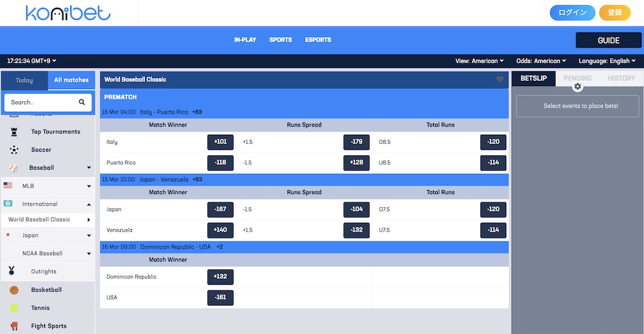The width and height of the screenshot is (644, 334).
Task: Open betslip settings gear icon
Action: point(578,87)
